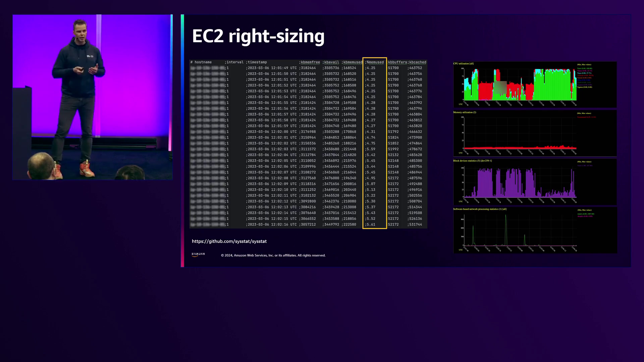Click the %memused column header
This screenshot has height=362, width=644.
click(x=375, y=62)
